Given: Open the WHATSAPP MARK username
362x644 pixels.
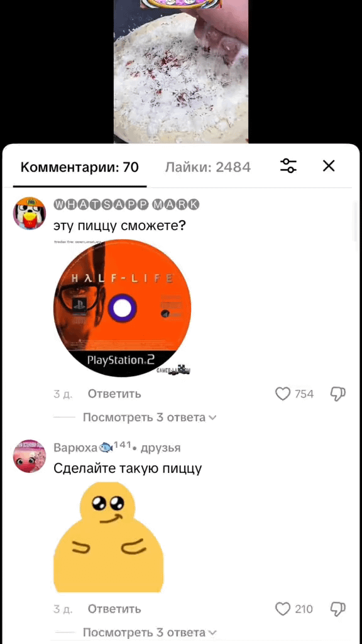Looking at the screenshot, I should [x=126, y=204].
